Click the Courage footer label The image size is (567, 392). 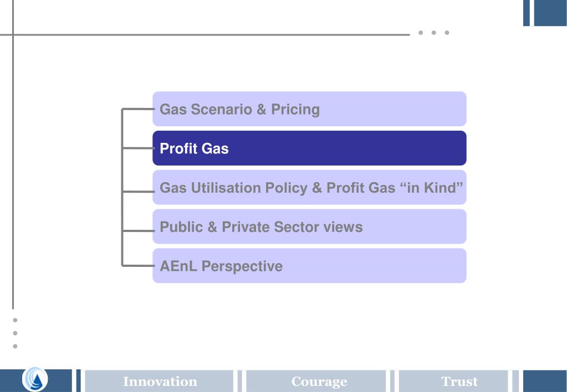(x=319, y=381)
